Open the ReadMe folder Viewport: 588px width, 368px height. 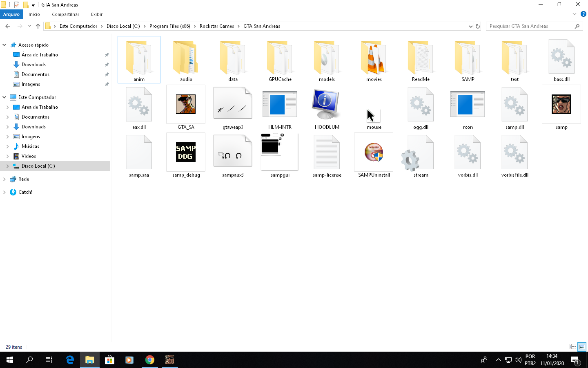[421, 60]
